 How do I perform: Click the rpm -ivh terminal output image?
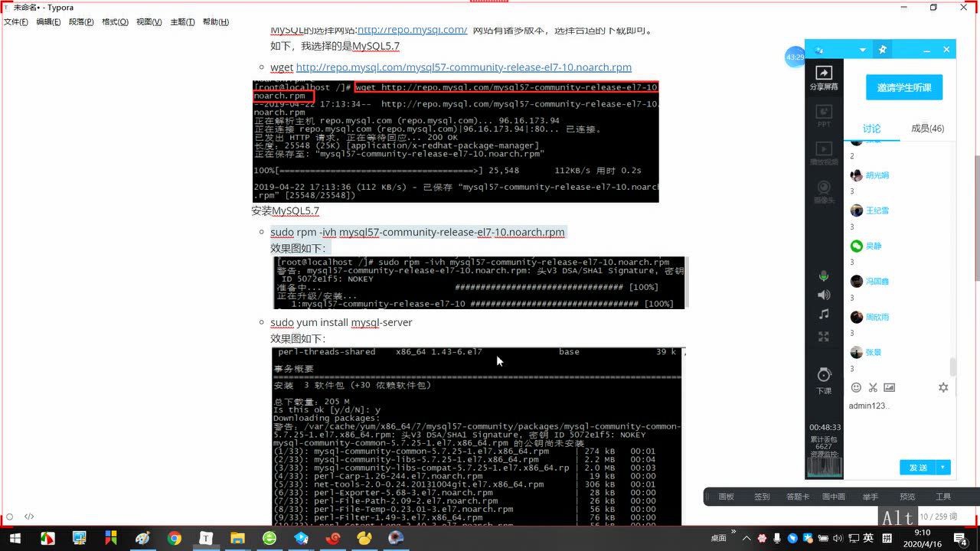tap(480, 283)
